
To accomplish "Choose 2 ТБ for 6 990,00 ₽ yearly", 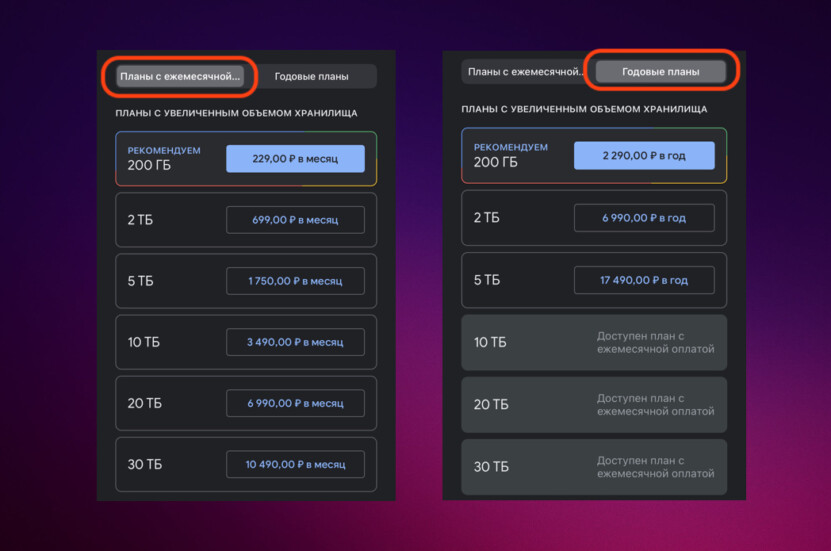I will point(644,218).
